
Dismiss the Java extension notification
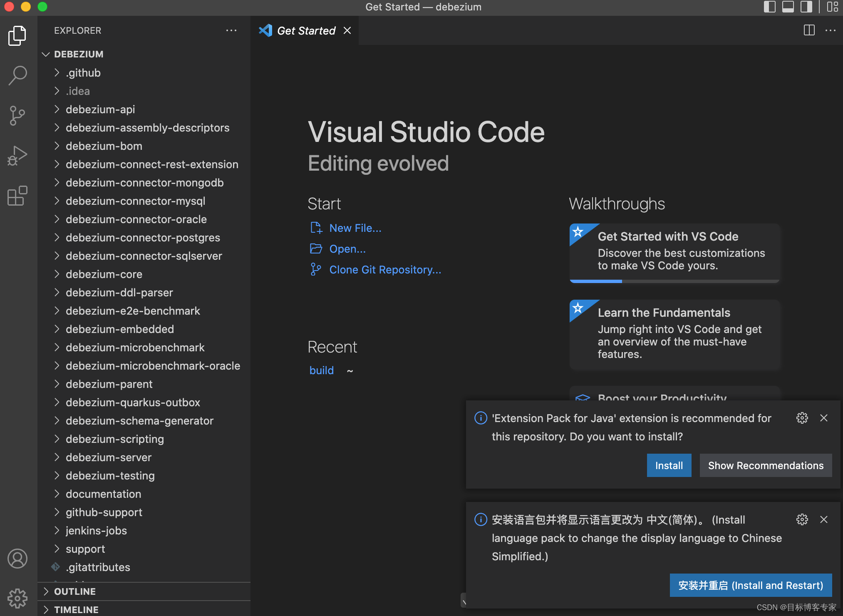point(824,418)
